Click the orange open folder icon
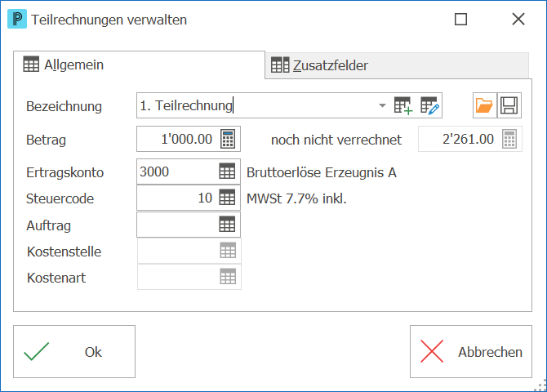 point(485,105)
